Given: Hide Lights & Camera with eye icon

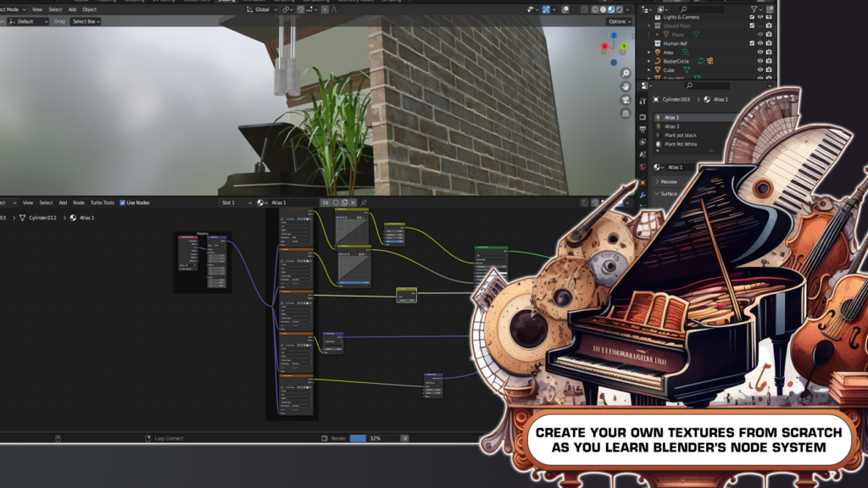Looking at the screenshot, I should coord(760,17).
